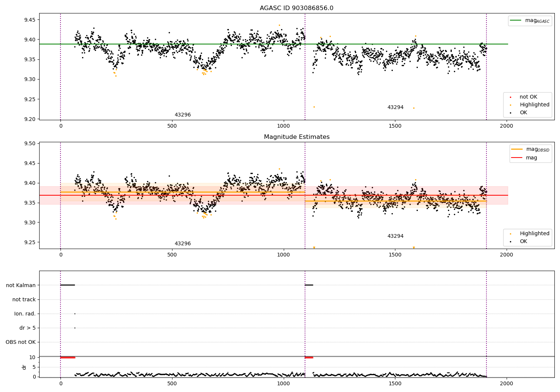Click the 500 x-tick under the top plot
This screenshot has height=392, width=560.
tap(172, 126)
